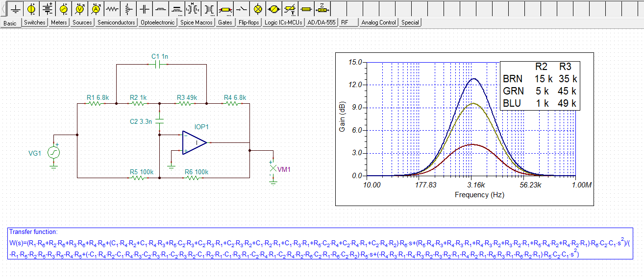The image size is (644, 278).
Task: Select the VG1 voltage generator symbol
Action: click(54, 153)
